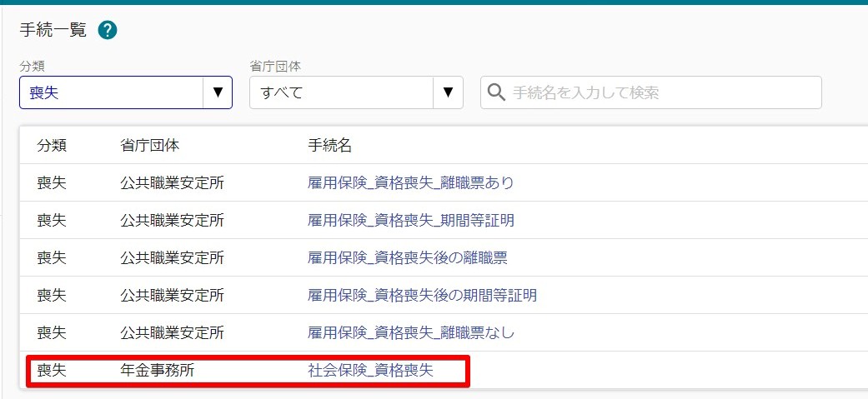868x399 pixels.
Task: Click 喪失 cell in the 期間等証明 row
Action: coord(52,220)
